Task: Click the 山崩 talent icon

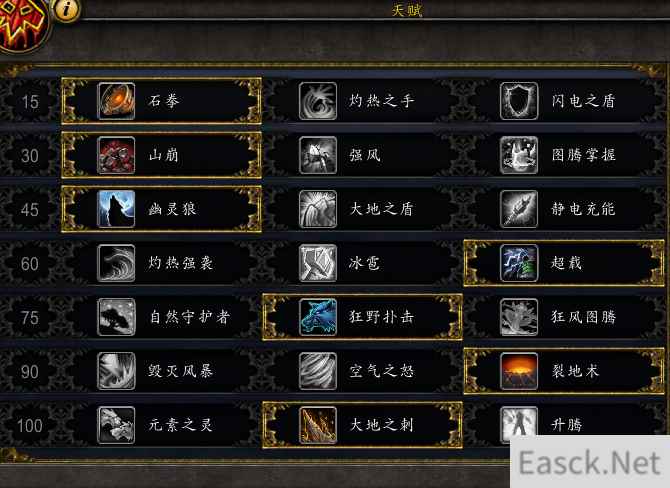Action: tap(116, 155)
